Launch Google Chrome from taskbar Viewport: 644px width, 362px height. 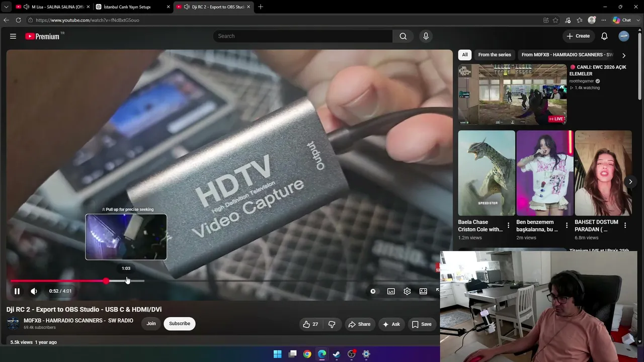coord(307,354)
